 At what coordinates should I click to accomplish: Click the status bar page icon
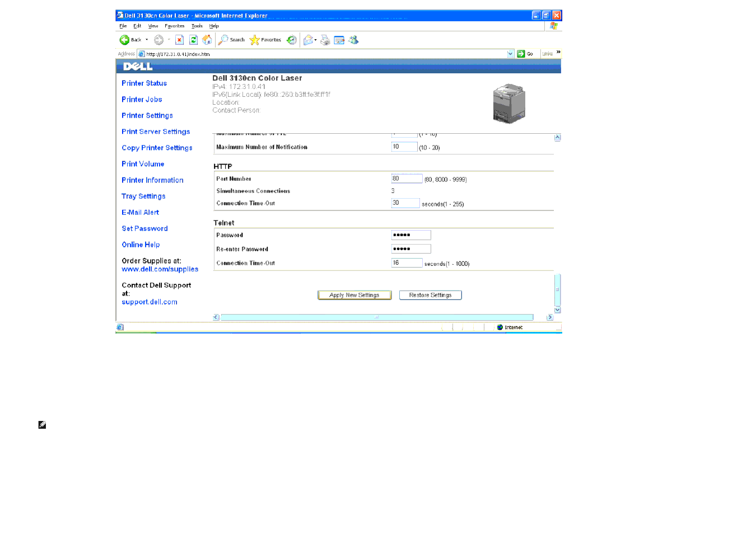pyautogui.click(x=120, y=327)
